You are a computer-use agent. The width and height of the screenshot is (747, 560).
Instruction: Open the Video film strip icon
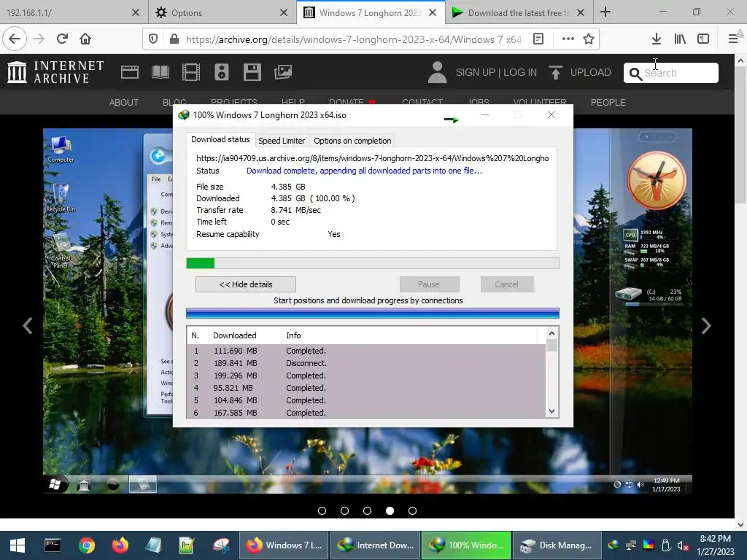191,72
